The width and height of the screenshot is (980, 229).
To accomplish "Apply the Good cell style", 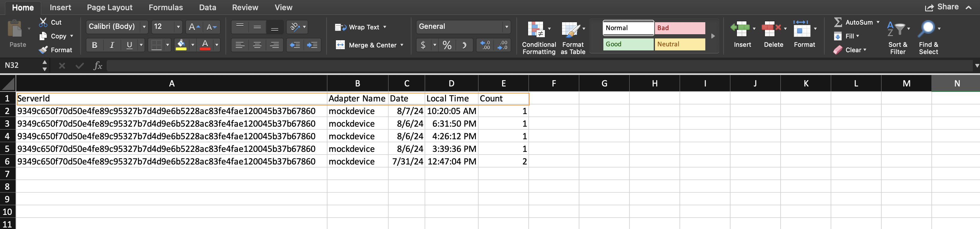I will (x=628, y=44).
